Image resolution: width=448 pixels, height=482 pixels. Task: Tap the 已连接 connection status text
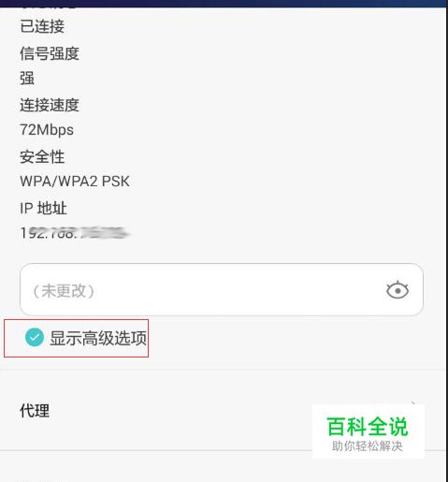[42, 26]
